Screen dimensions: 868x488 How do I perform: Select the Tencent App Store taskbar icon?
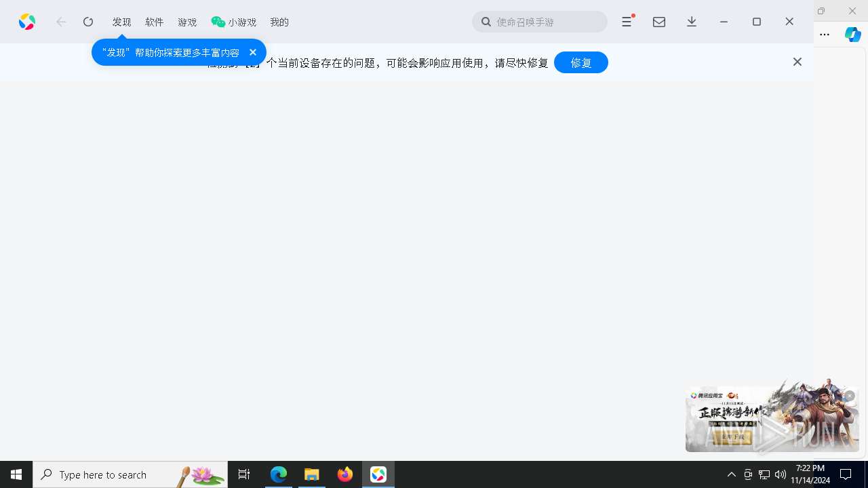coord(378,474)
